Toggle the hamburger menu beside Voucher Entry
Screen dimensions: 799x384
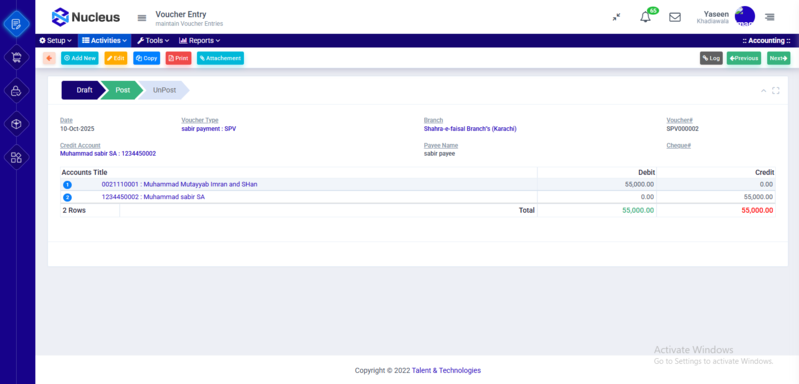[142, 18]
